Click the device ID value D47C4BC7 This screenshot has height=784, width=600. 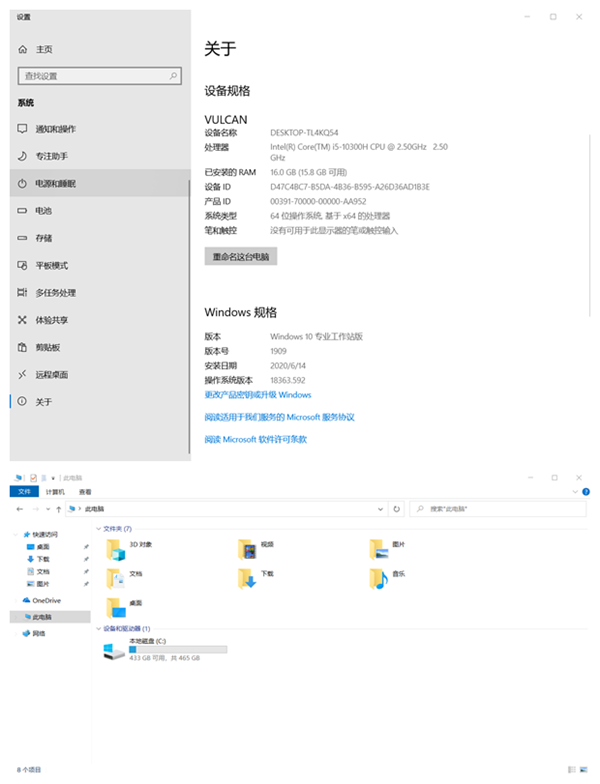tap(350, 187)
